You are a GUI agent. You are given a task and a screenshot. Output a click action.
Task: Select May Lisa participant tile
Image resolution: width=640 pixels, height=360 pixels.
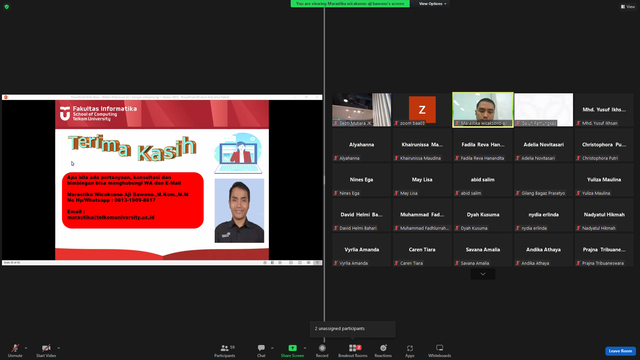pos(422,180)
